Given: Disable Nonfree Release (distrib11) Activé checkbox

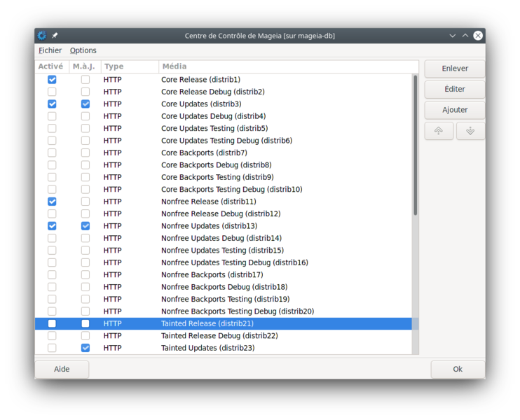Looking at the screenshot, I should pos(52,202).
